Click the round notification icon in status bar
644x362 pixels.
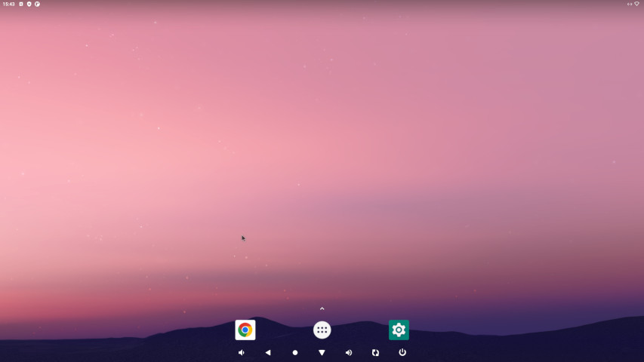point(37,4)
